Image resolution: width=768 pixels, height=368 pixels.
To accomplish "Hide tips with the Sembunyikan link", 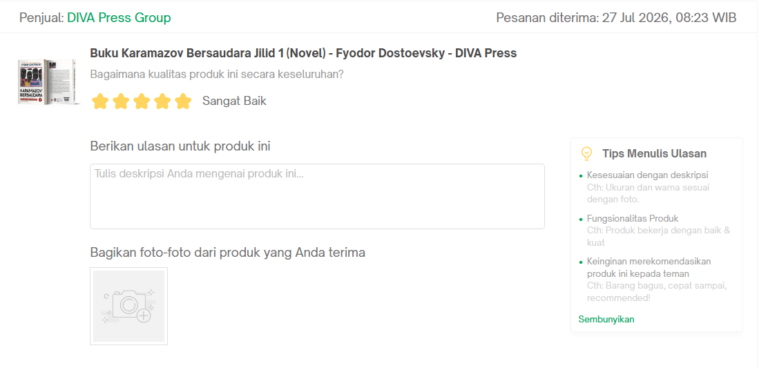I will pyautogui.click(x=606, y=319).
